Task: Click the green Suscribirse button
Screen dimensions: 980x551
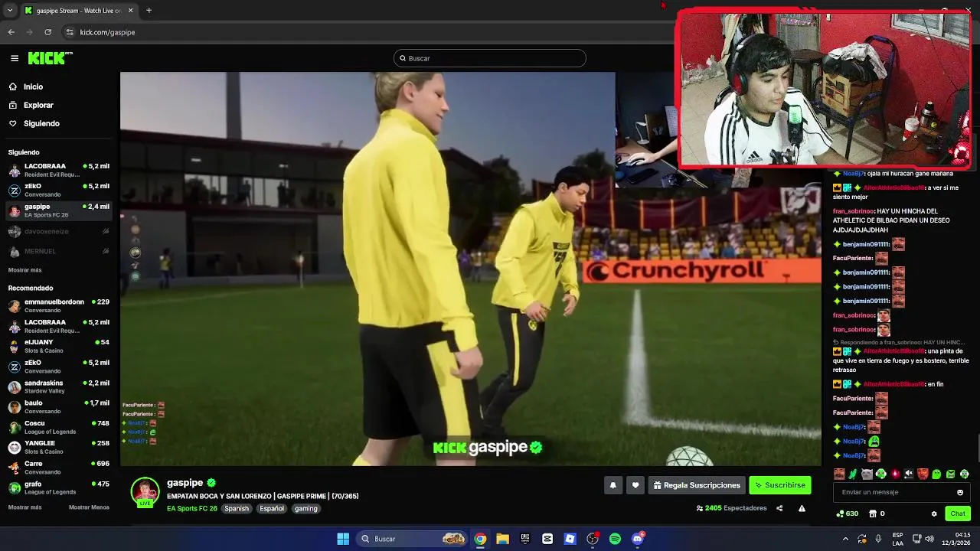Action: click(x=779, y=485)
